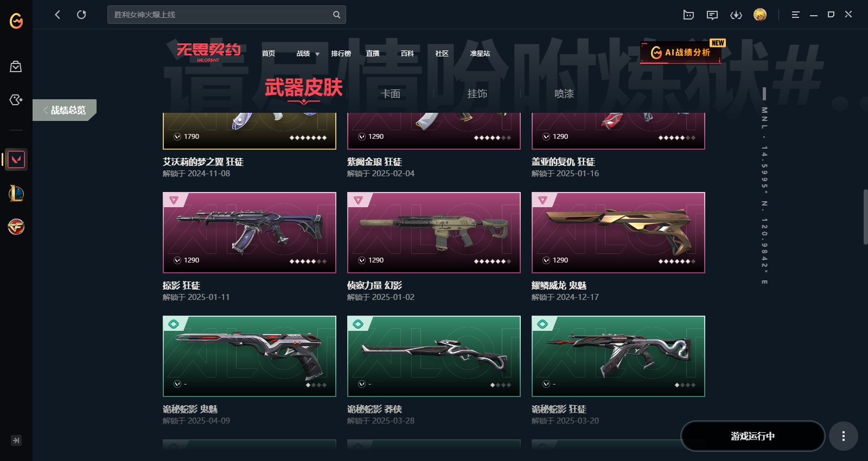
Task: Open the messages icon in title bar
Action: click(712, 15)
